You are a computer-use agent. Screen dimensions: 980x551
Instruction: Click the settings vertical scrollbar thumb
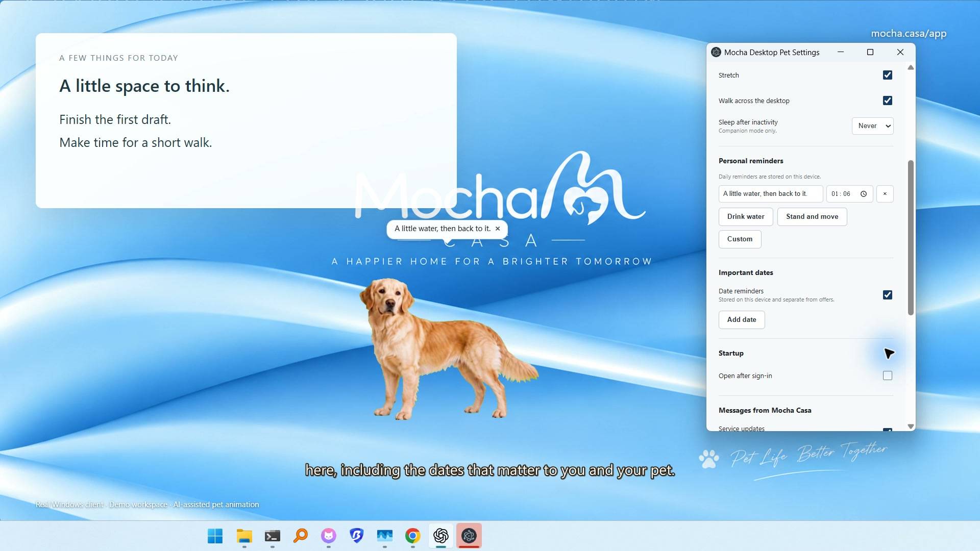pyautogui.click(x=911, y=238)
